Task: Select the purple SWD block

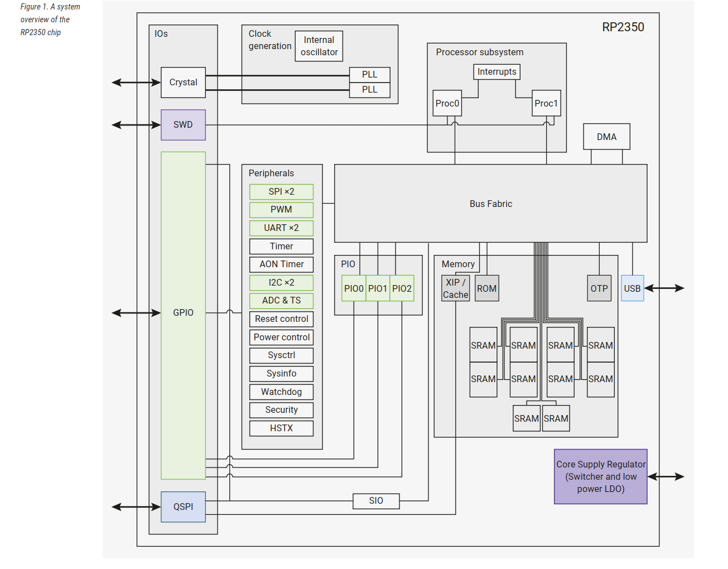Action: (183, 125)
